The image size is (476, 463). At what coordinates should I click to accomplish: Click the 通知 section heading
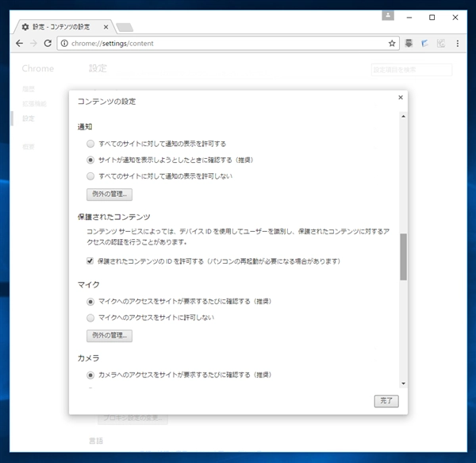coord(85,127)
